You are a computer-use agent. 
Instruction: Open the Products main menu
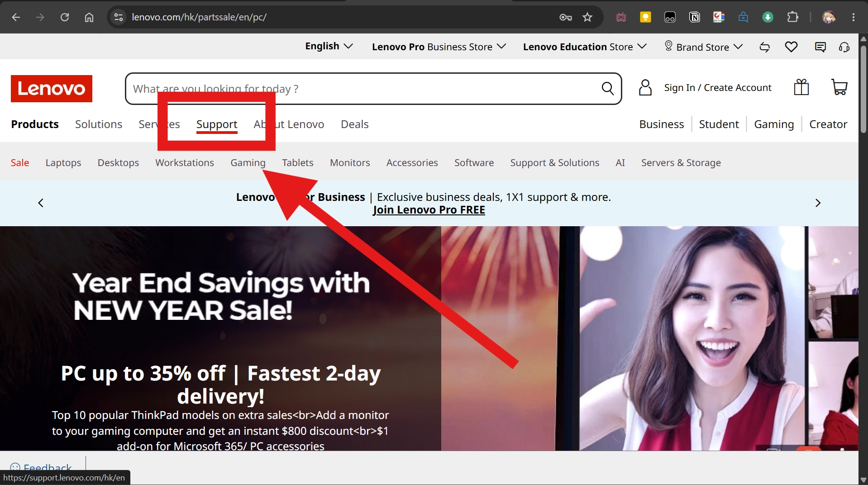(35, 124)
